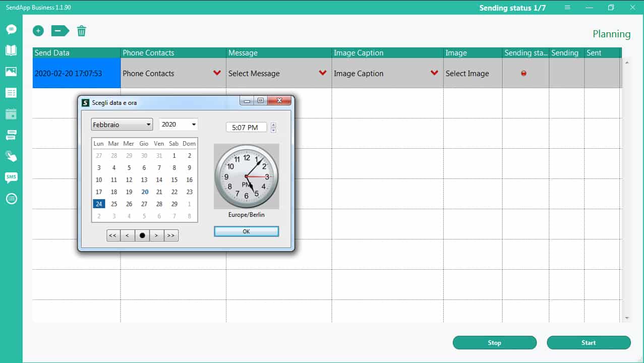Expand the Phone Contacts dropdown arrow

tap(217, 73)
